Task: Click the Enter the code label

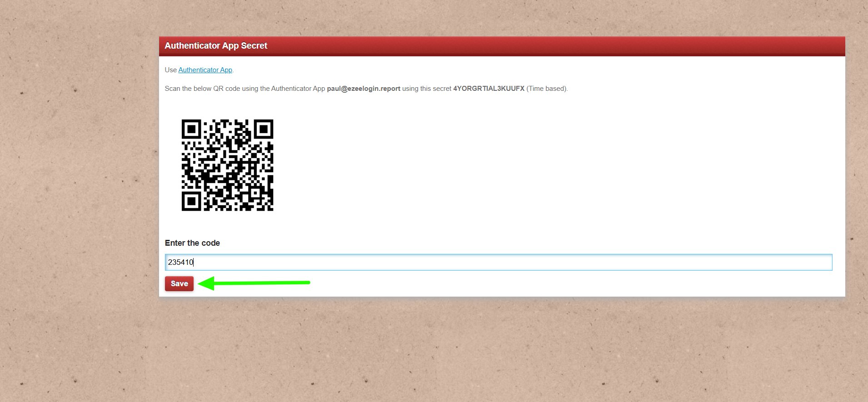Action: pyautogui.click(x=192, y=243)
